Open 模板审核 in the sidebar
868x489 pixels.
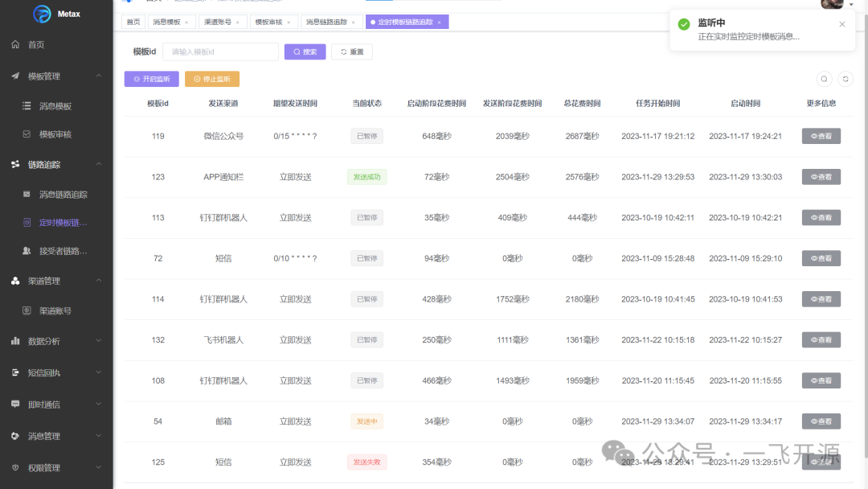point(56,134)
